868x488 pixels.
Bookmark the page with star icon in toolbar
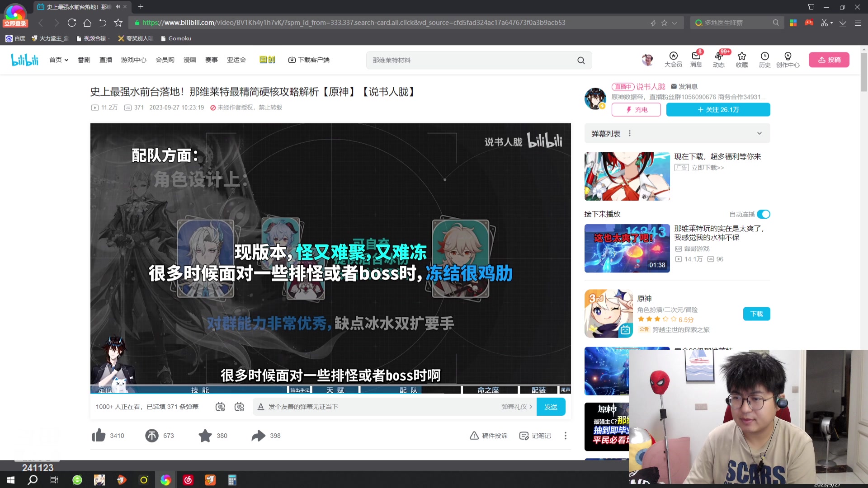(x=118, y=23)
